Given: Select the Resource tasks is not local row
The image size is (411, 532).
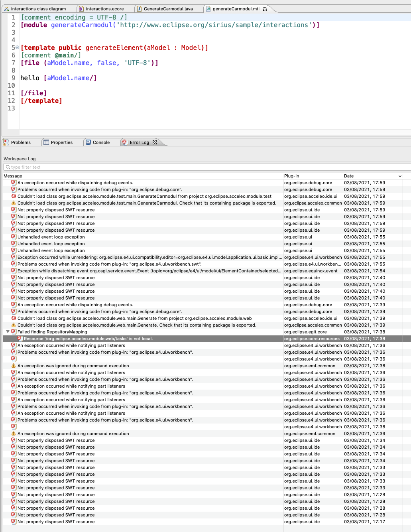Looking at the screenshot, I should (206, 339).
